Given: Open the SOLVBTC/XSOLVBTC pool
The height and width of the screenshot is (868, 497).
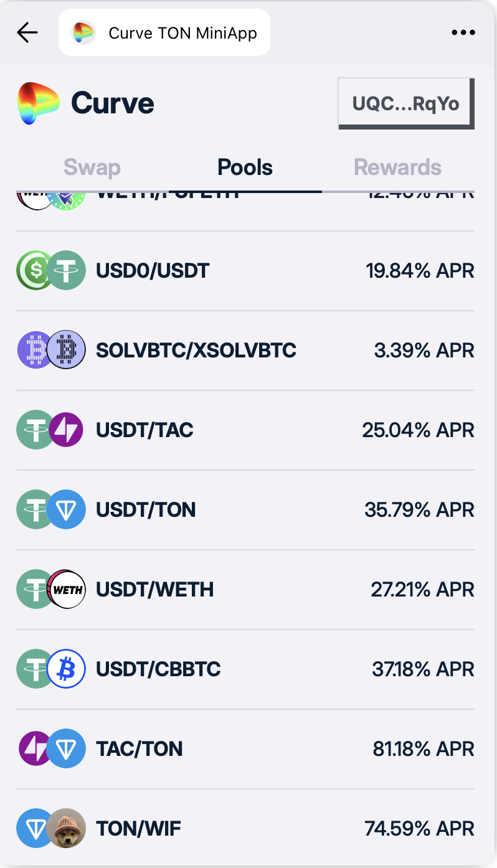Looking at the screenshot, I should (196, 350).
